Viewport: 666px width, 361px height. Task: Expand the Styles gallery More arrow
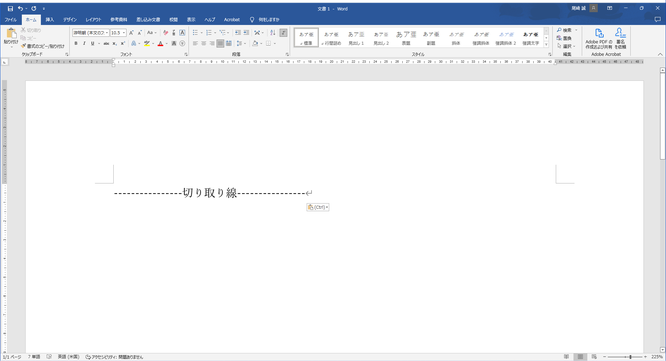tap(546, 44)
